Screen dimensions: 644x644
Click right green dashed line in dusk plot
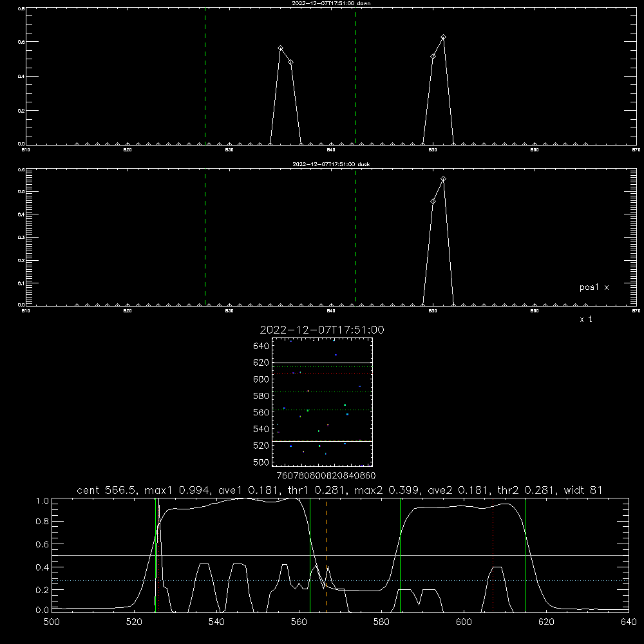coord(355,237)
